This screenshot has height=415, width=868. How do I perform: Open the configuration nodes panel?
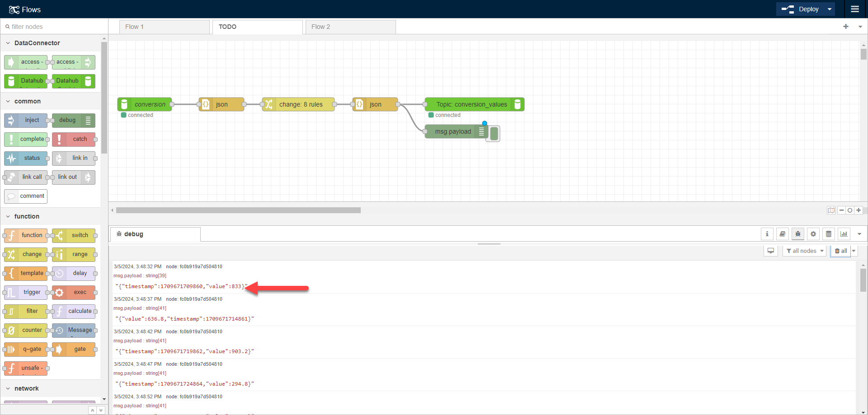(x=813, y=234)
